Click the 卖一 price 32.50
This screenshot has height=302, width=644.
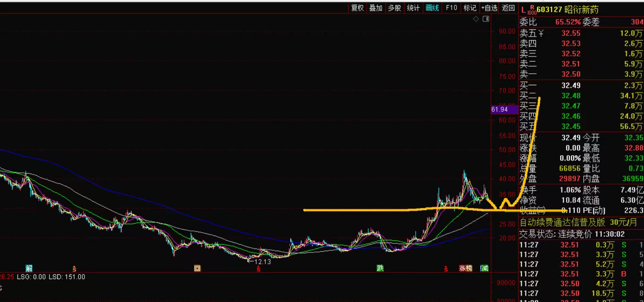click(571, 75)
